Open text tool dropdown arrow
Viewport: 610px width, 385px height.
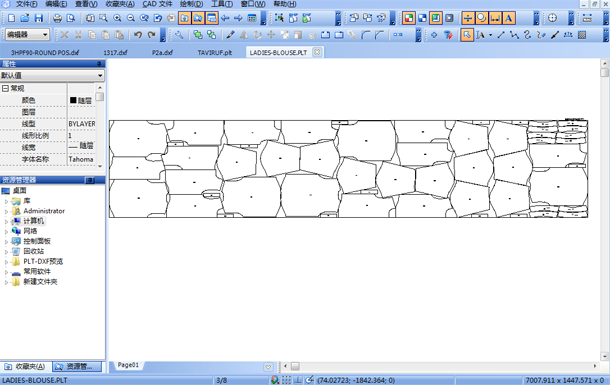[x=490, y=35]
